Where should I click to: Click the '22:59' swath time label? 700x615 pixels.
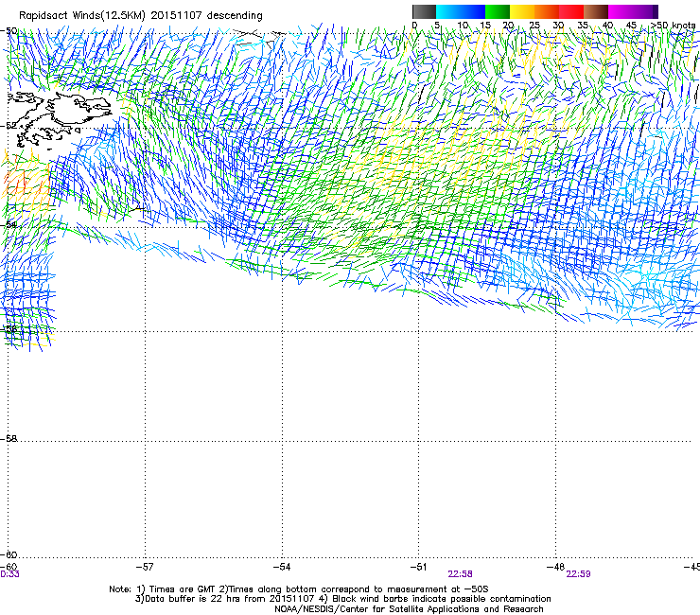(579, 574)
